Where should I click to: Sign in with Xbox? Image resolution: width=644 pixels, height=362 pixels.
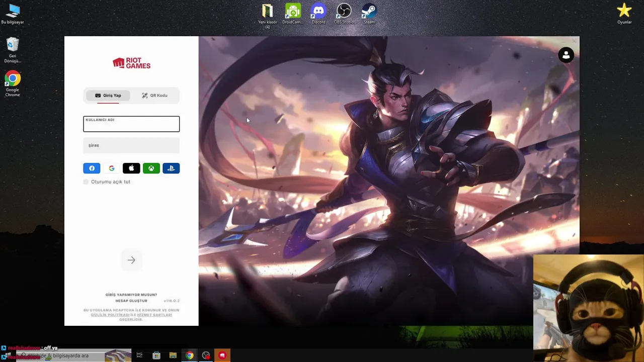click(151, 168)
